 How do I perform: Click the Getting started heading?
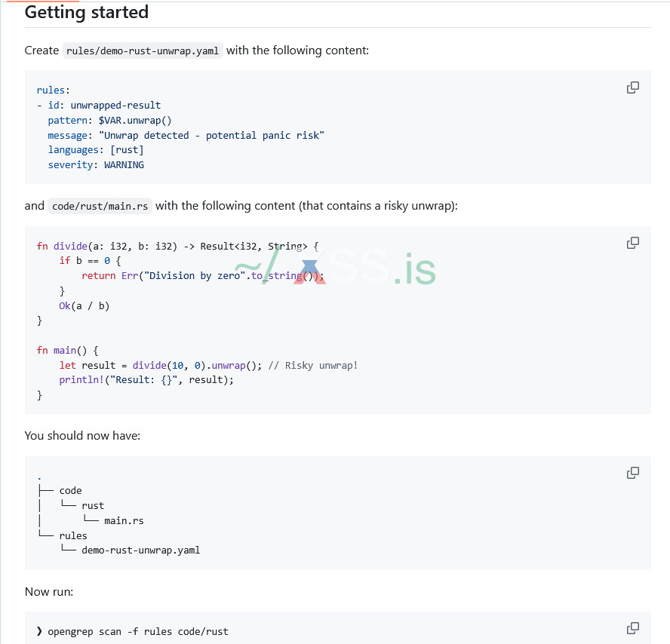(x=87, y=13)
